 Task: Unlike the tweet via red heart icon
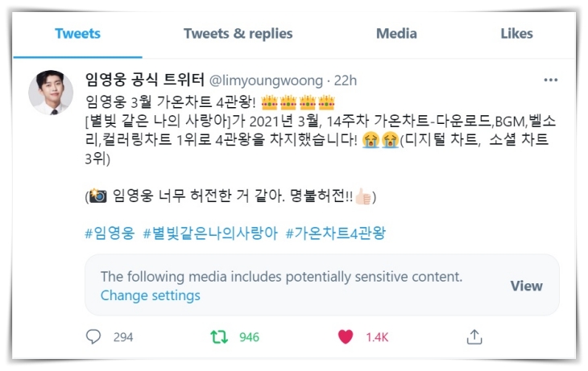coord(346,336)
